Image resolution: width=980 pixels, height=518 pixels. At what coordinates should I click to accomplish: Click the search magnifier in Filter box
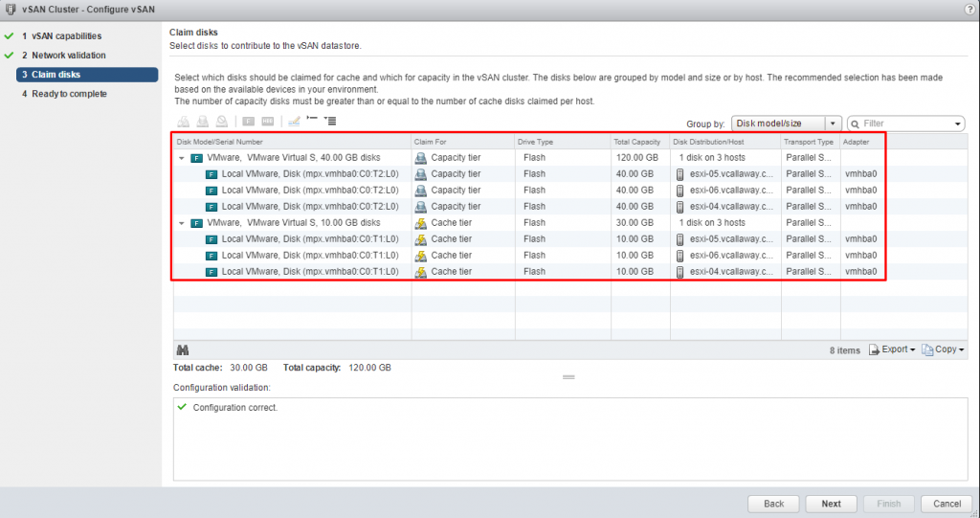(855, 124)
